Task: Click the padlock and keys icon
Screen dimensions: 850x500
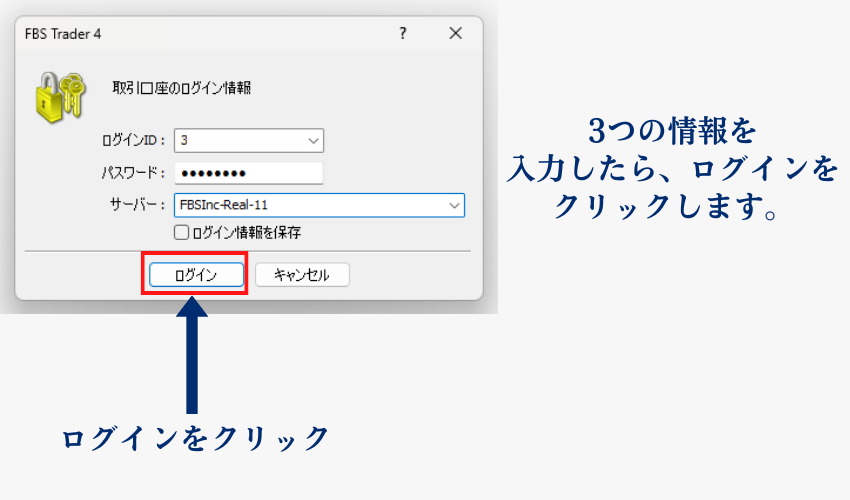Action: (x=61, y=98)
